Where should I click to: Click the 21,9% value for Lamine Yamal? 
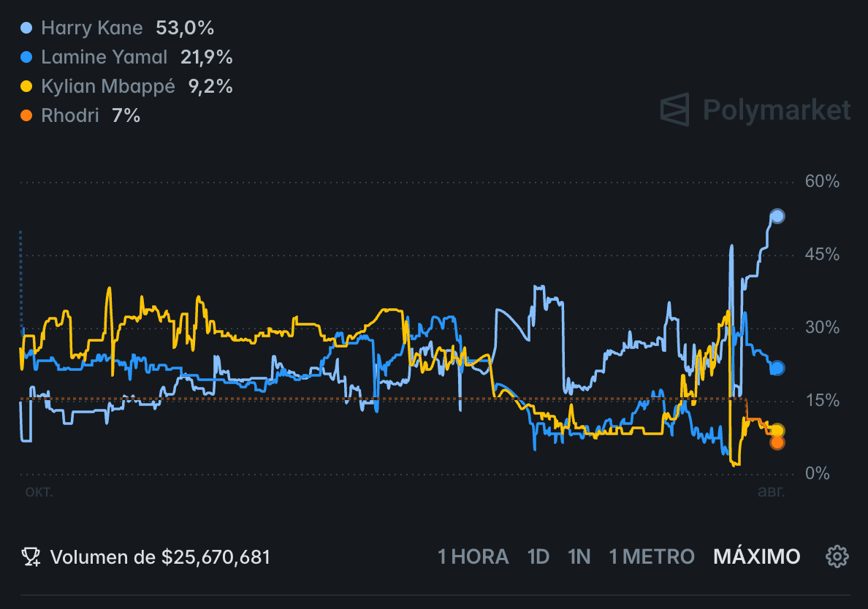(x=207, y=57)
